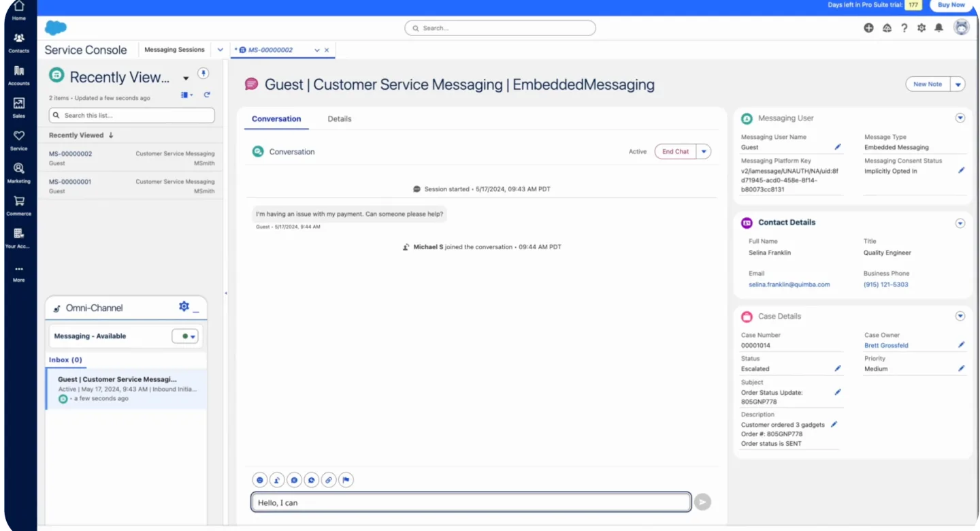Open Commerce in the left sidebar
Viewport: 980px width, 531px height.
pos(19,206)
